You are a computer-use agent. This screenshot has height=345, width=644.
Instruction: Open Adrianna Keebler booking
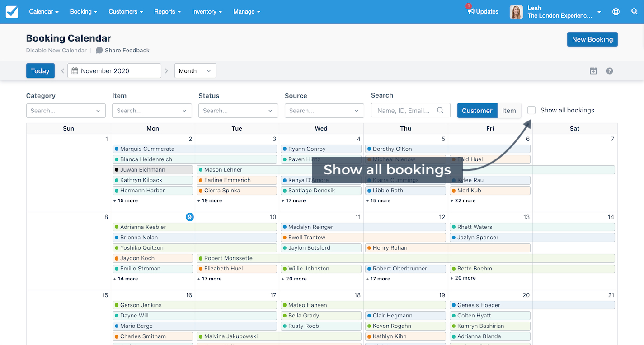[195, 227]
